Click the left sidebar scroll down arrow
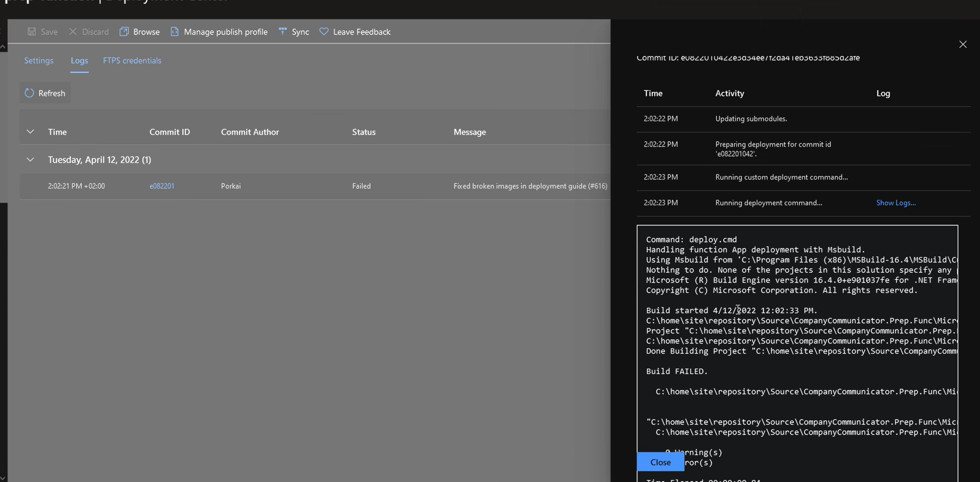Image resolution: width=980 pixels, height=482 pixels. click(3, 477)
